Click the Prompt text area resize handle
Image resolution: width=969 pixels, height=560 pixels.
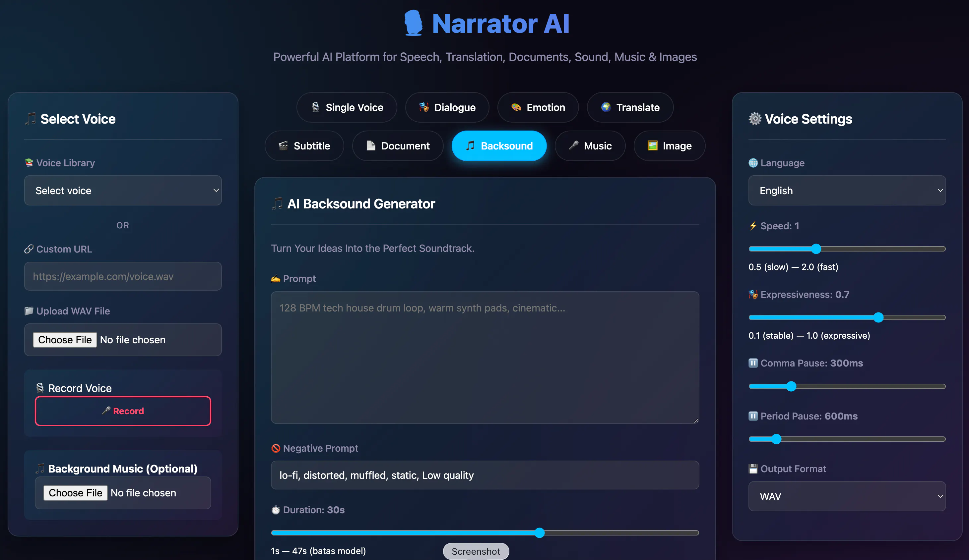click(x=696, y=420)
